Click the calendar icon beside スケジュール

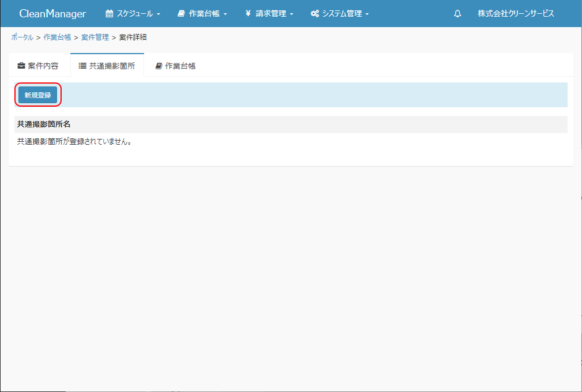[109, 14]
